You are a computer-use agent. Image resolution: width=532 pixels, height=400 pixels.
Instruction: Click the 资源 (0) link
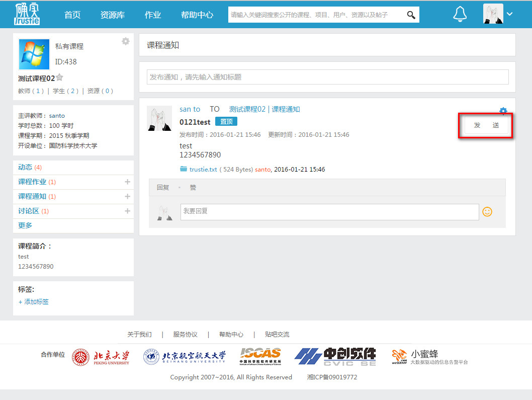point(100,91)
